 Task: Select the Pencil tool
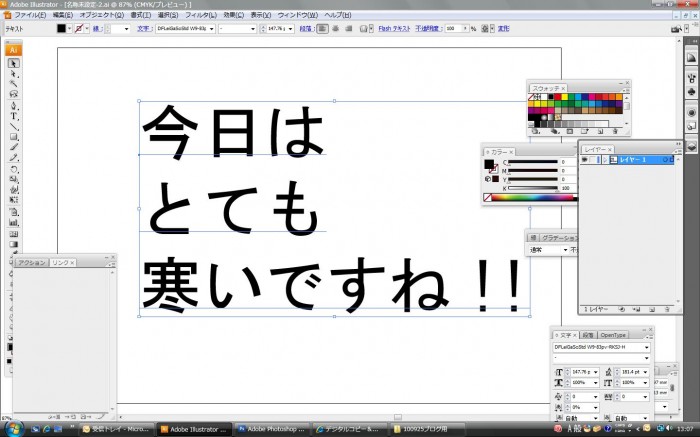pyautogui.click(x=14, y=158)
